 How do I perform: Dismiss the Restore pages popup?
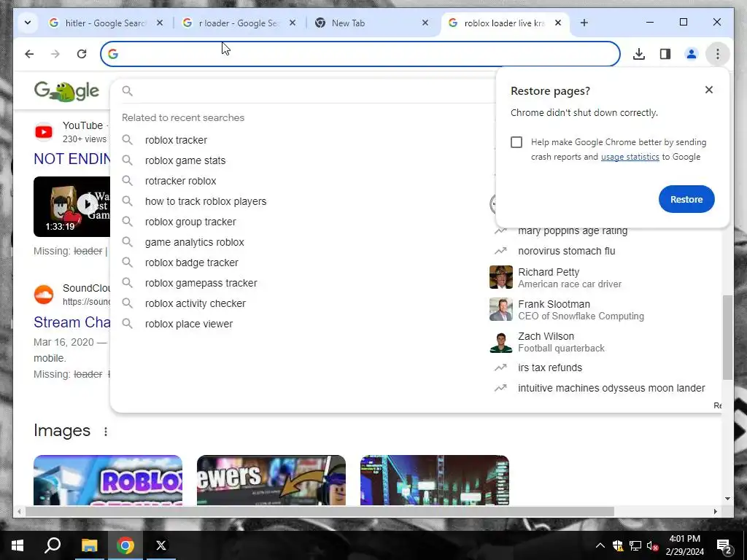coord(709,90)
